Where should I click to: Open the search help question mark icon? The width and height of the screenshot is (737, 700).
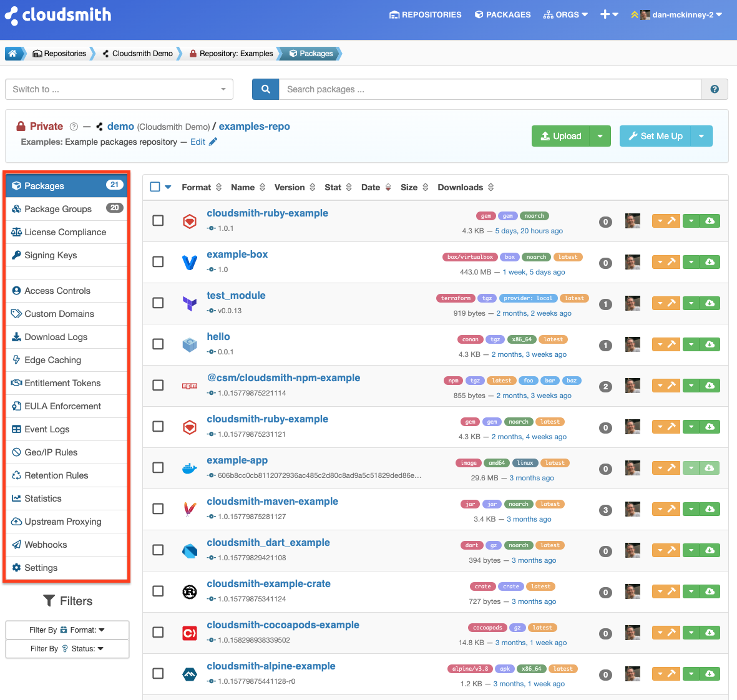click(x=714, y=89)
